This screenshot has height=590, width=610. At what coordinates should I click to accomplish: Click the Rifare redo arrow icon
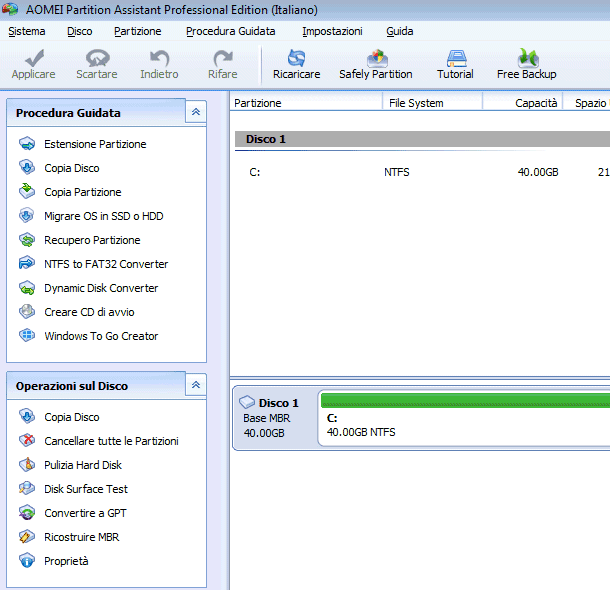(223, 58)
